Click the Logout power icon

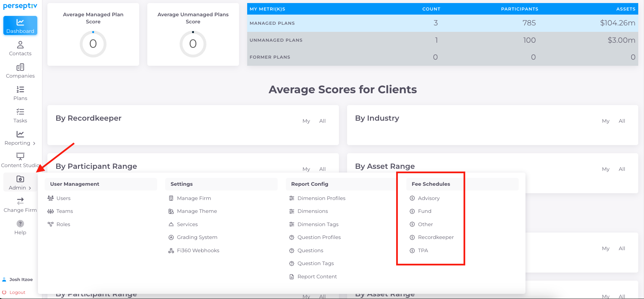coord(4,292)
